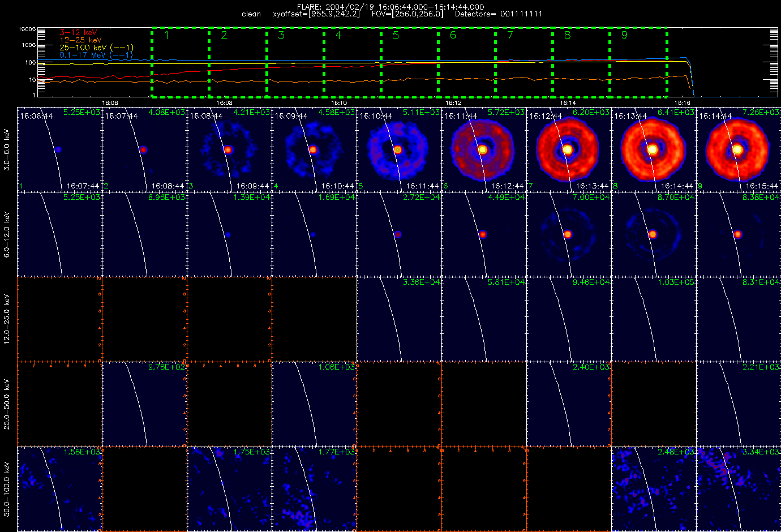Viewport: 781px width, 532px height.
Task: Select the 50-100 keV image with peak 1.75E+03
Action: tap(230, 489)
